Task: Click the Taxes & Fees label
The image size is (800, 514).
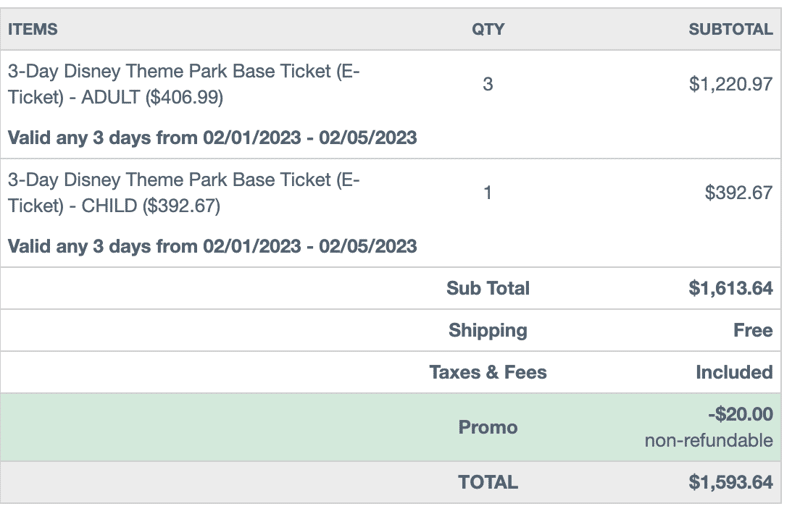Action: click(487, 372)
